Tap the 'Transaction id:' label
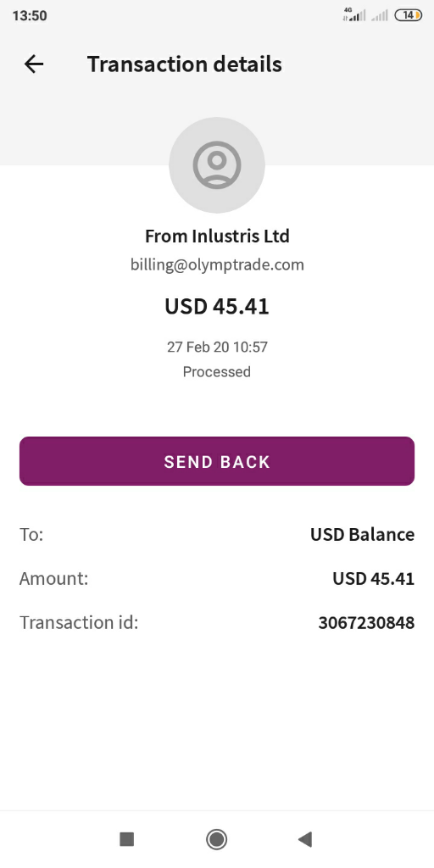Screen dimensions: 434x868 point(79,622)
